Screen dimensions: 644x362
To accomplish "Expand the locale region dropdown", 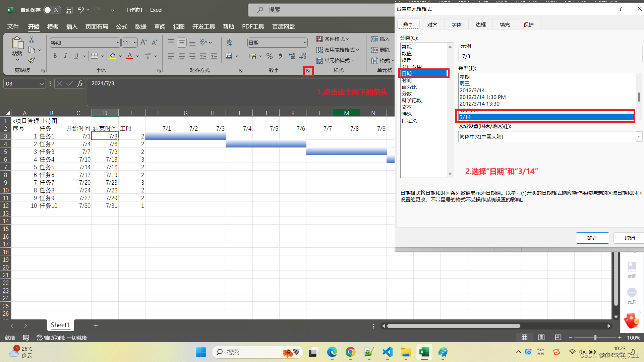I will (x=639, y=136).
